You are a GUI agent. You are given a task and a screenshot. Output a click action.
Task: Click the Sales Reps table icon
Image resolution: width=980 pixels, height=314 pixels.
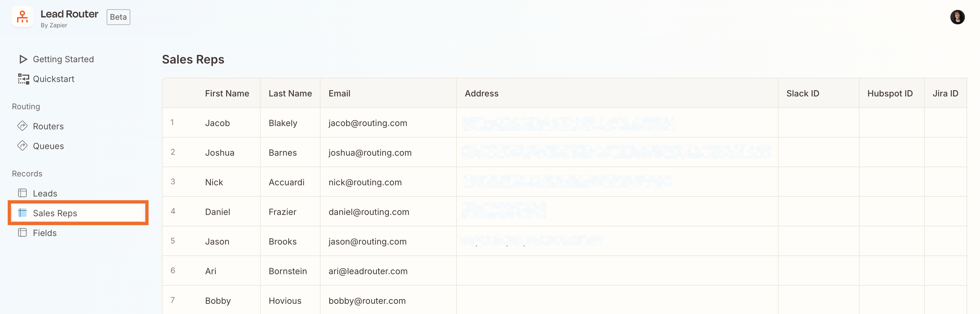(x=23, y=213)
